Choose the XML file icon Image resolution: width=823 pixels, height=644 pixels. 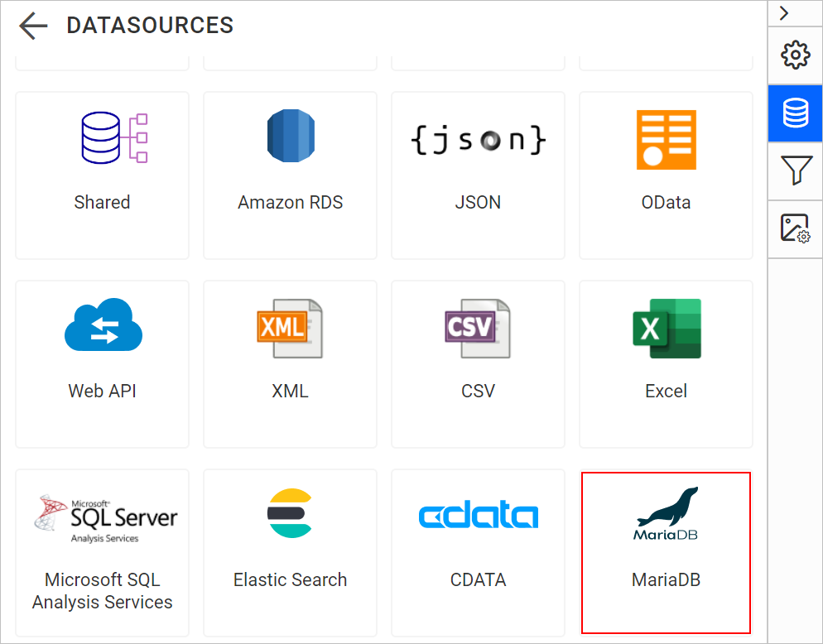point(290,329)
